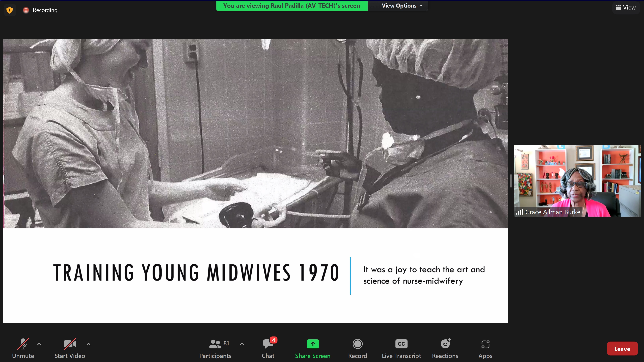Viewport: 644px width, 362px height.
Task: Expand participants options caret
Action: tap(242, 344)
